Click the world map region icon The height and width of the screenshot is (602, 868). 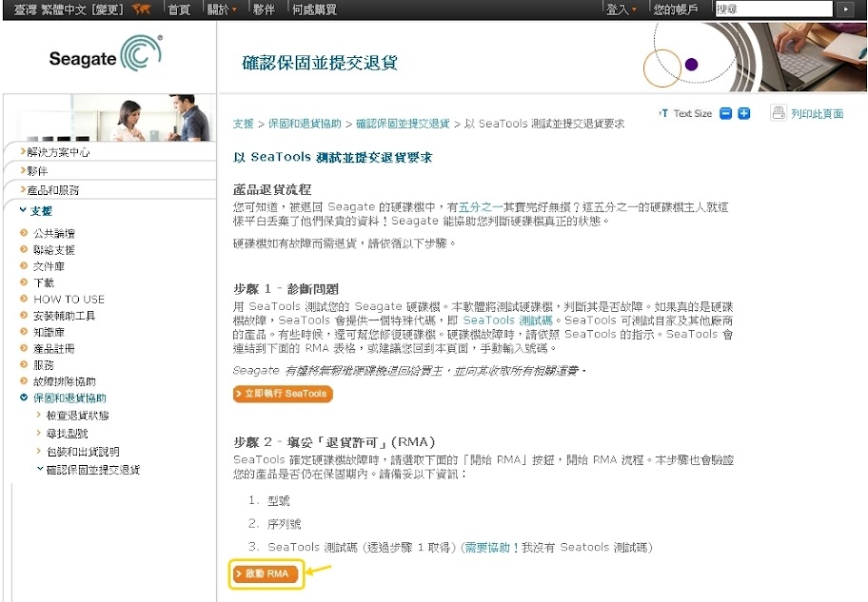(x=142, y=10)
